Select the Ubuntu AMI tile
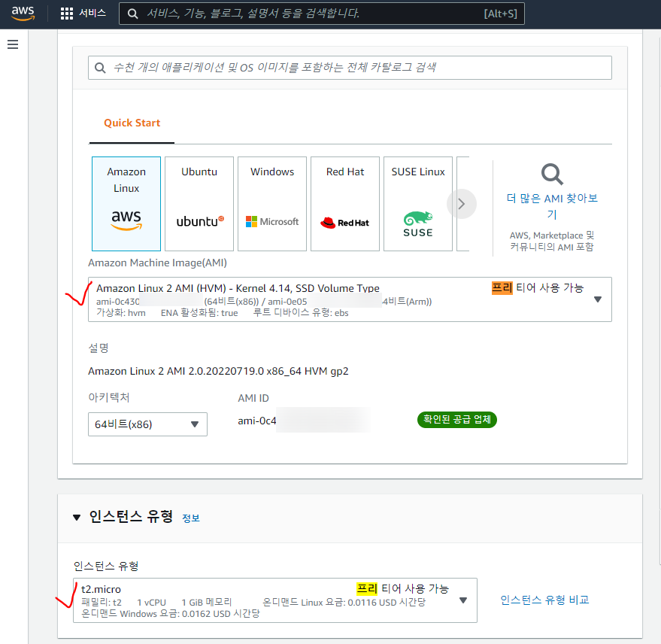The width and height of the screenshot is (661, 644). 199,204
